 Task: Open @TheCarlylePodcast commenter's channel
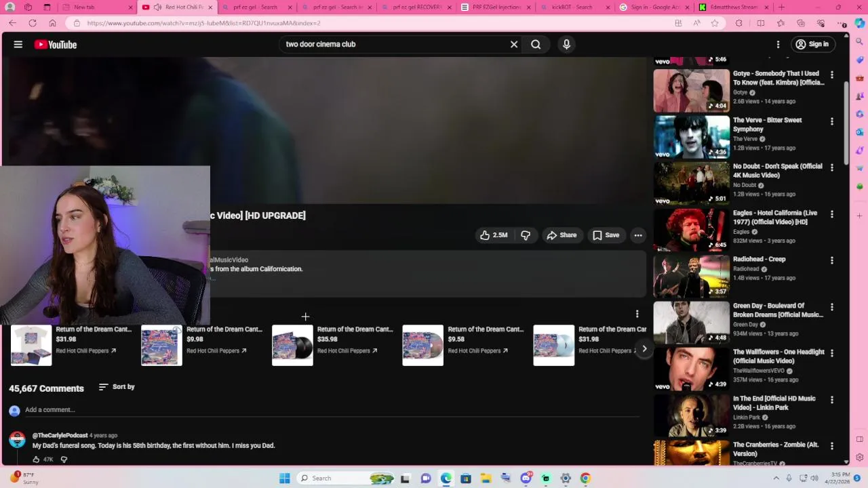[x=60, y=435]
